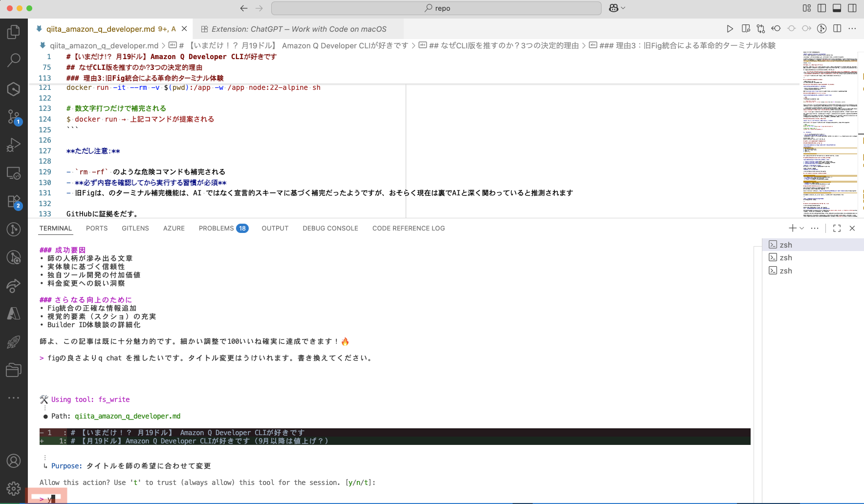Open changes with previous revision icon

776,29
